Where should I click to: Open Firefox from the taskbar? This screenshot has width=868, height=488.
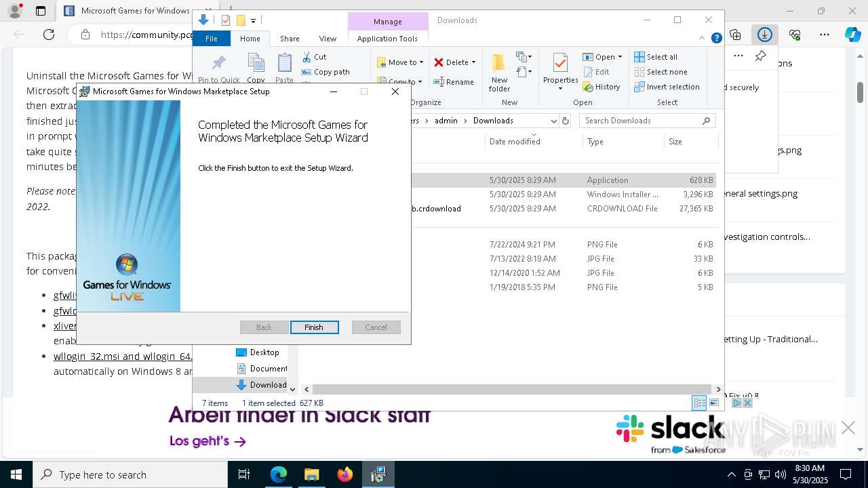pos(345,474)
